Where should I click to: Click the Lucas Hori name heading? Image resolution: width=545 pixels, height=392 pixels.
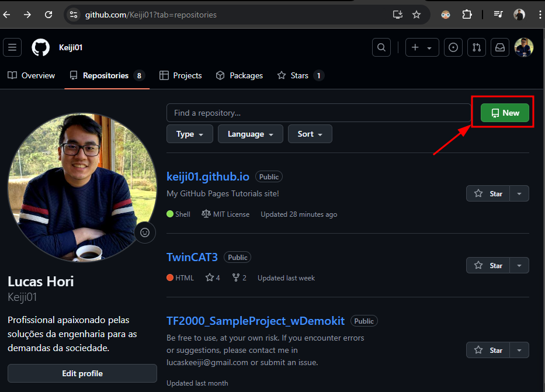coord(41,282)
